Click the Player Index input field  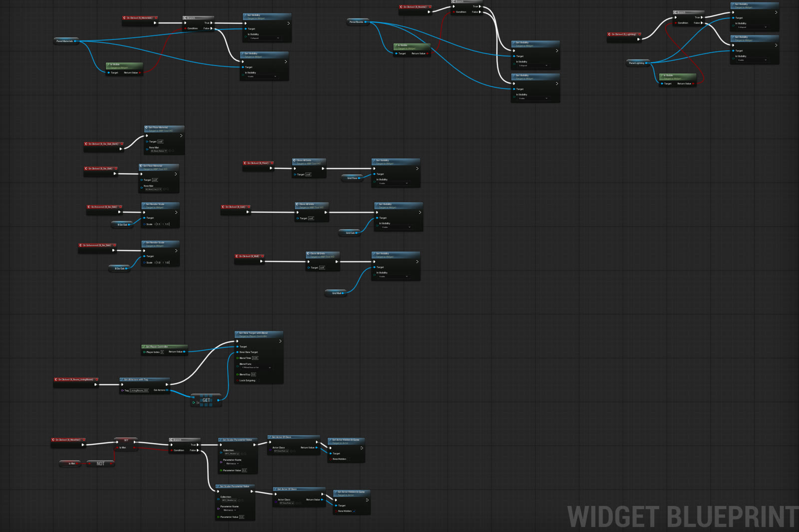[162, 352]
